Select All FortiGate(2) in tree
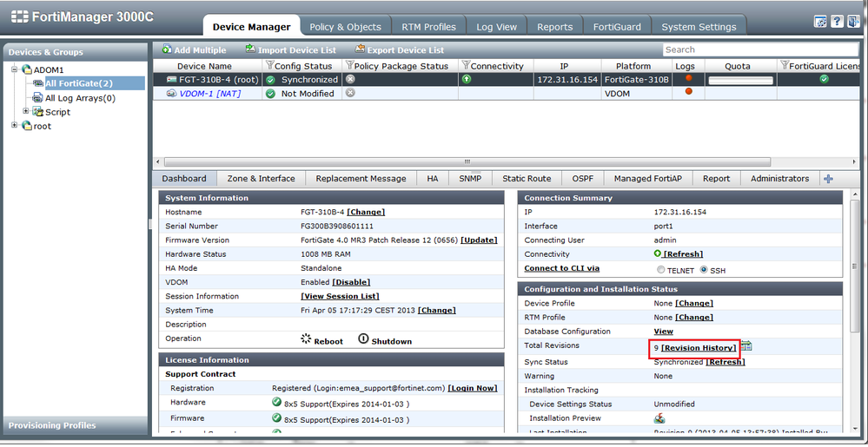 point(79,83)
